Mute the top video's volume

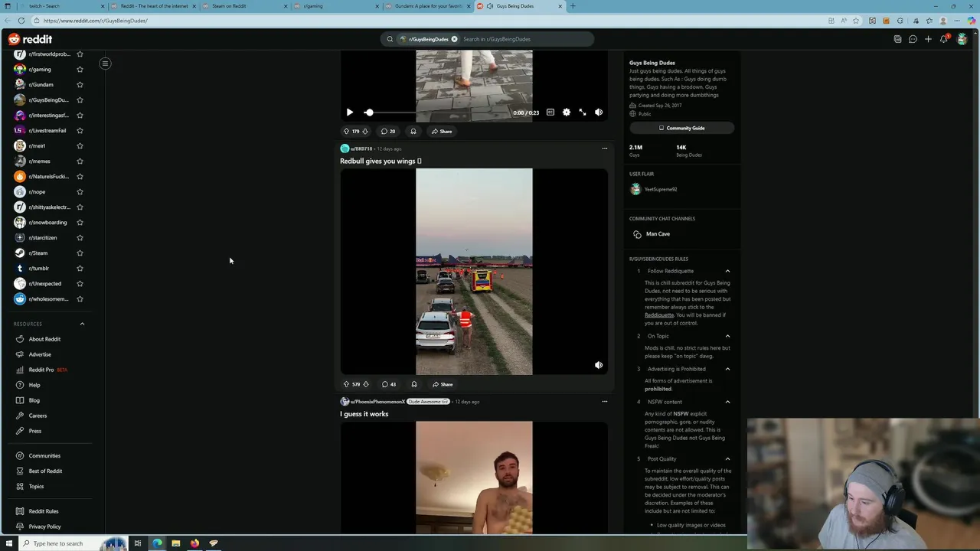[599, 112]
